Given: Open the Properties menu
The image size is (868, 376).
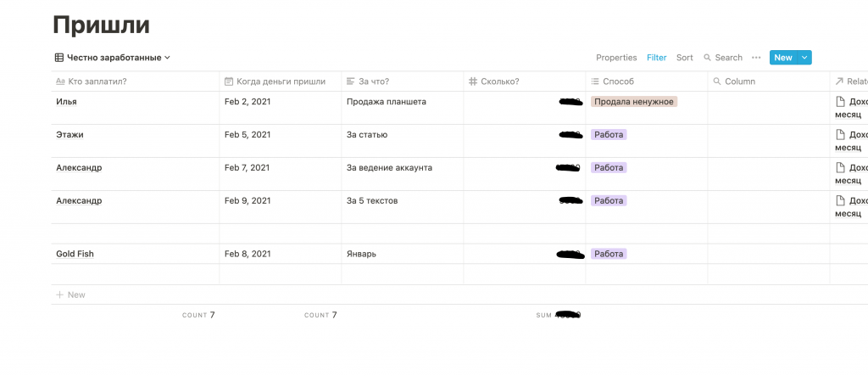Looking at the screenshot, I should click(616, 58).
